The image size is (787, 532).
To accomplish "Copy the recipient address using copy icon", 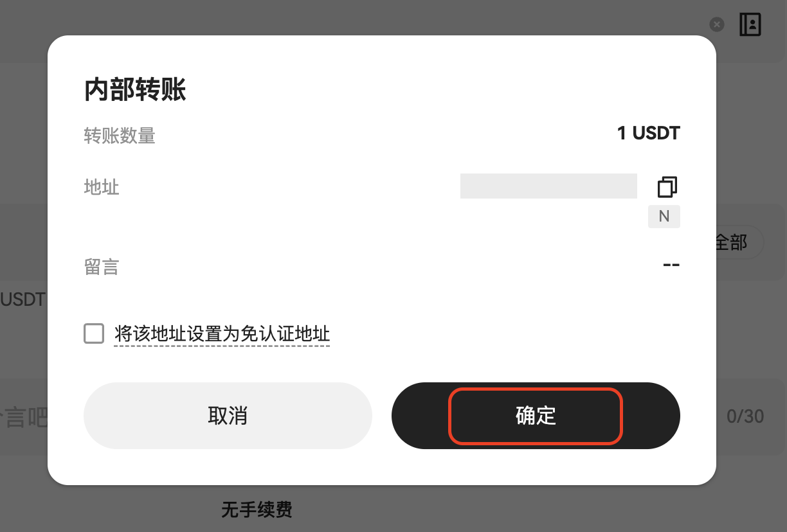I will [x=667, y=187].
